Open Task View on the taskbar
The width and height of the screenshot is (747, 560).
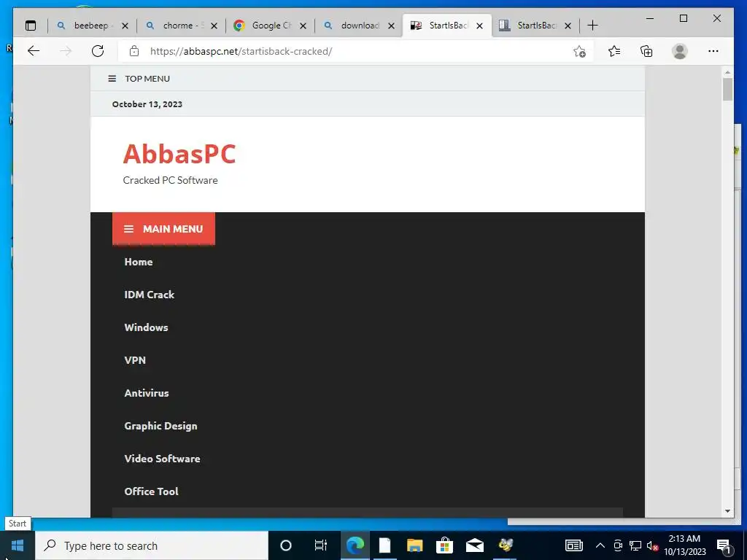point(321,545)
